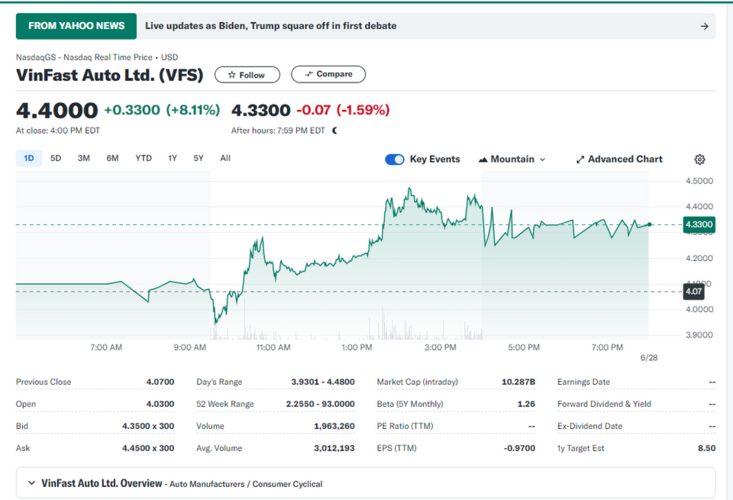This screenshot has height=500, width=733.
Task: Click the Mountain chart type icon
Action: [484, 159]
